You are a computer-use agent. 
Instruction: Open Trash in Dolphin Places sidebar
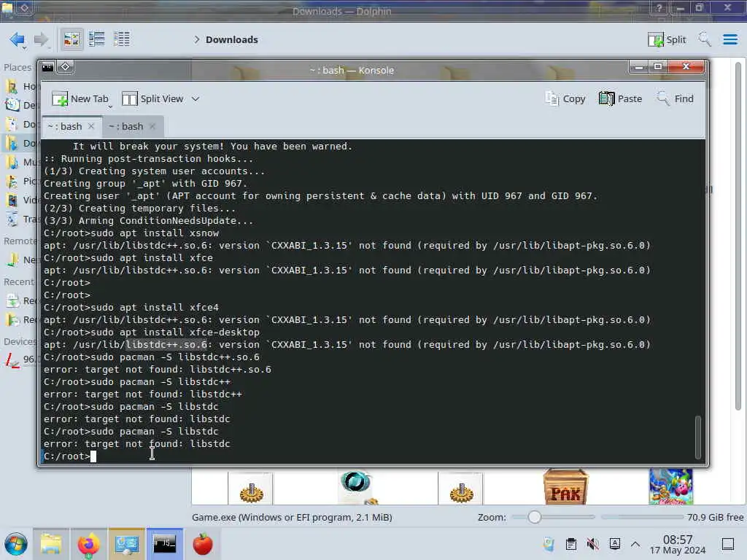coord(21,219)
